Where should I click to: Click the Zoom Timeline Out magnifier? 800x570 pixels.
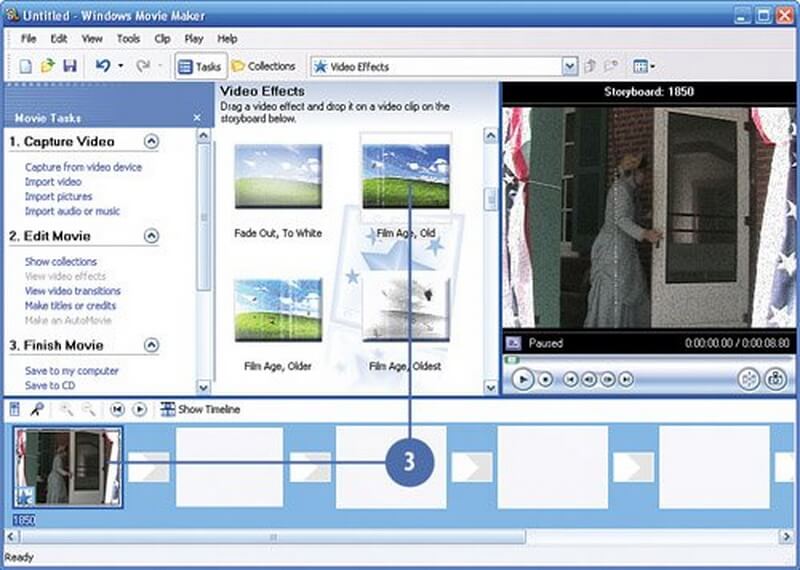(88, 409)
